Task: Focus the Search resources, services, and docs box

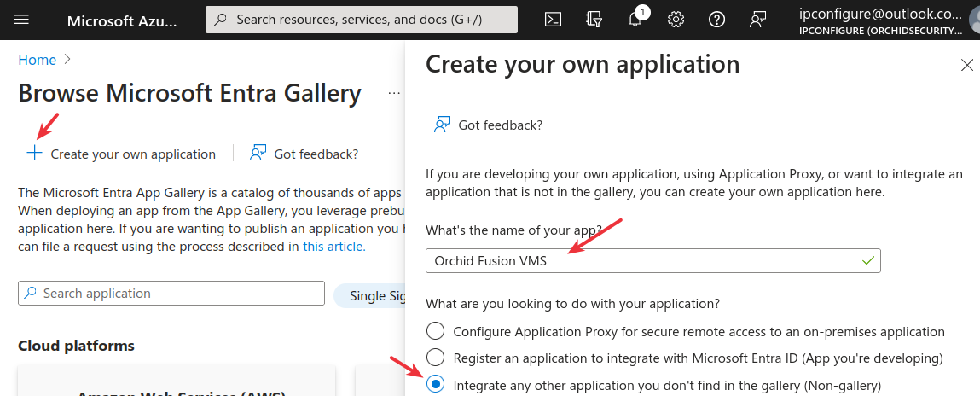Action: [362, 20]
